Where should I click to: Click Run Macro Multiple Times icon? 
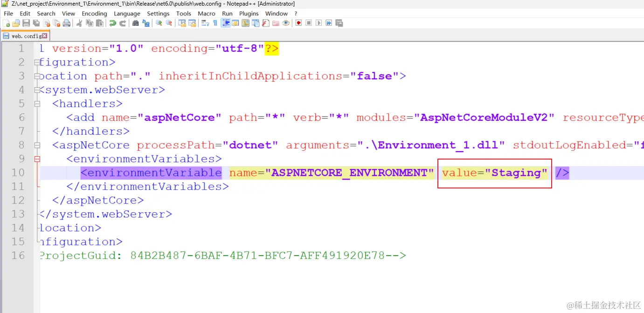click(329, 23)
